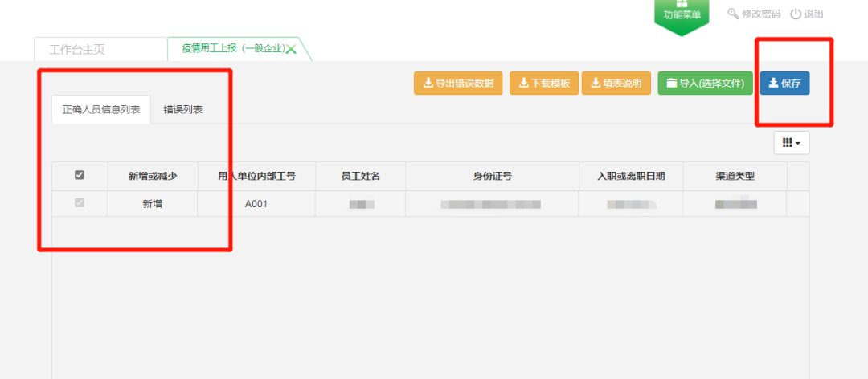Toggle the checkbox for row A001
Viewport: 868px width, 379px height.
tap(79, 203)
